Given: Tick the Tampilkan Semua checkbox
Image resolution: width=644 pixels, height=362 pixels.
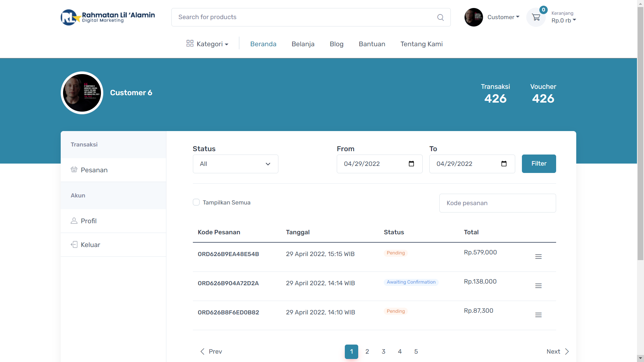Looking at the screenshot, I should click(196, 202).
